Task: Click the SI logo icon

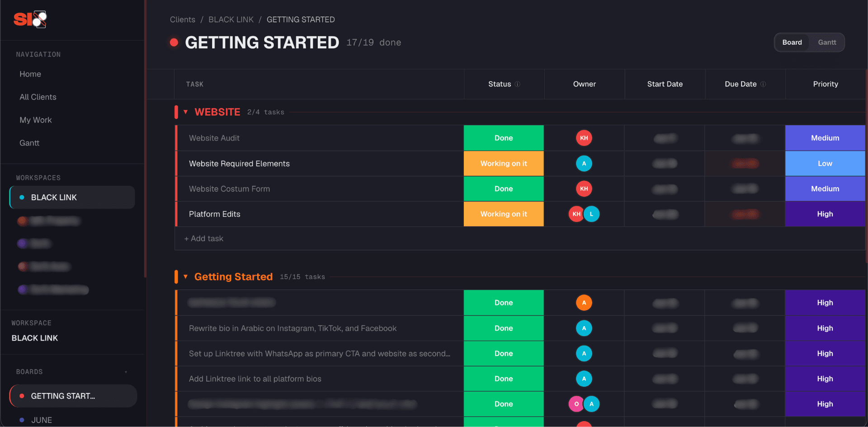Action: pyautogui.click(x=30, y=19)
